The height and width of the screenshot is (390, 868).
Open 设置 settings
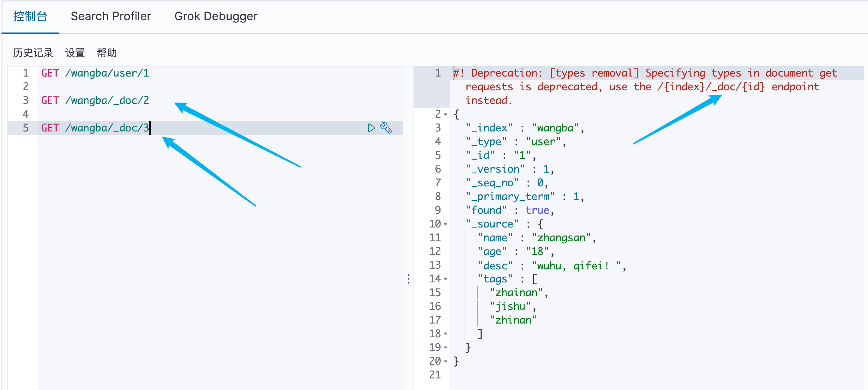pos(75,53)
